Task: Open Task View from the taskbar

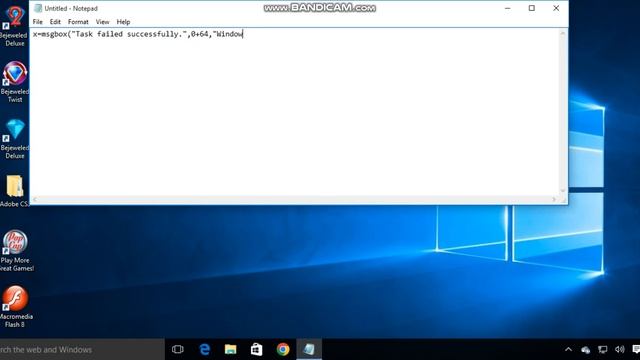Action: [x=178, y=349]
